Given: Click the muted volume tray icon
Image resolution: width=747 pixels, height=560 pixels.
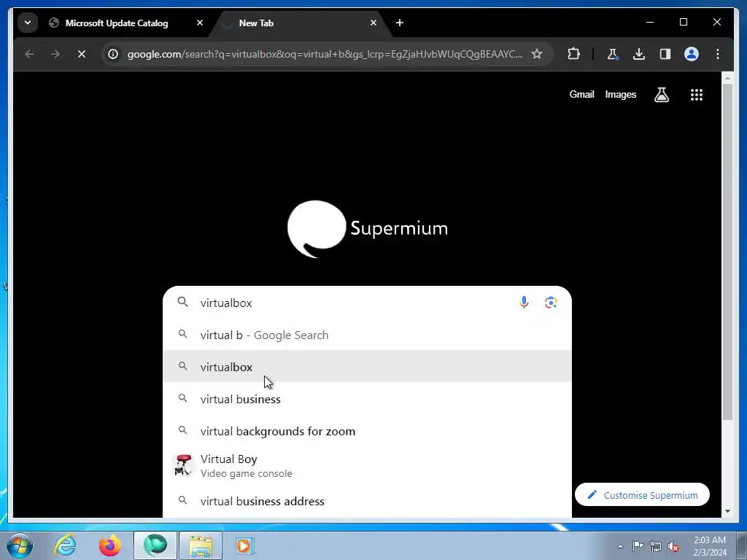Looking at the screenshot, I should click(x=673, y=546).
